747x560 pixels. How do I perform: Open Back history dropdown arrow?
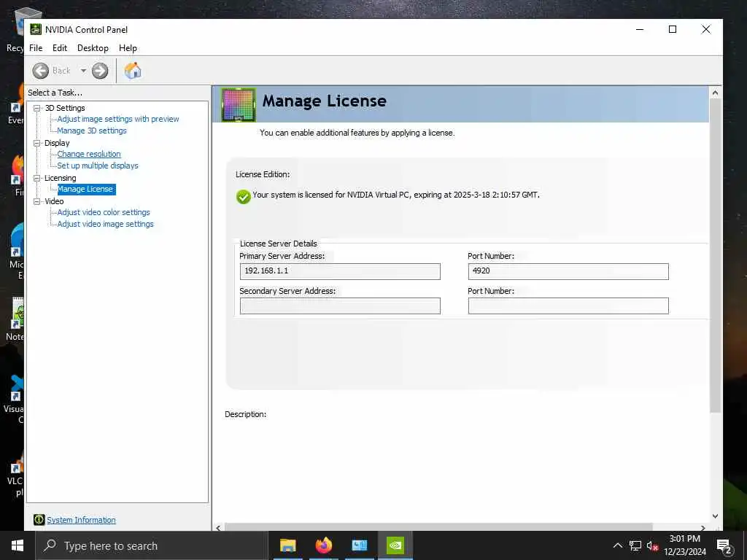pos(83,71)
